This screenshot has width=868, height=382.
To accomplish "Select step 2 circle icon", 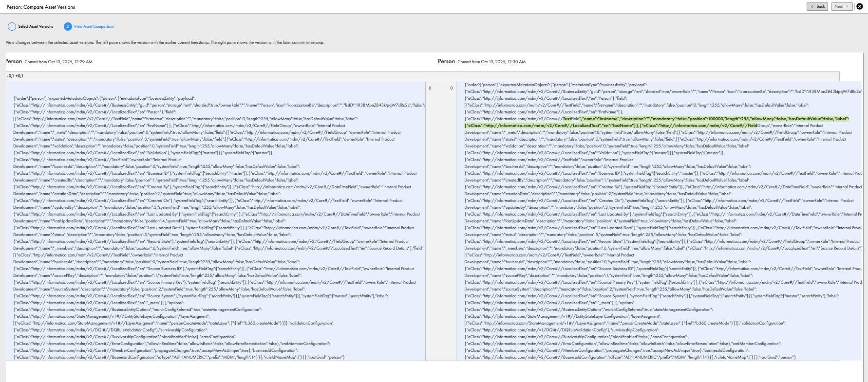I will pos(68,26).
